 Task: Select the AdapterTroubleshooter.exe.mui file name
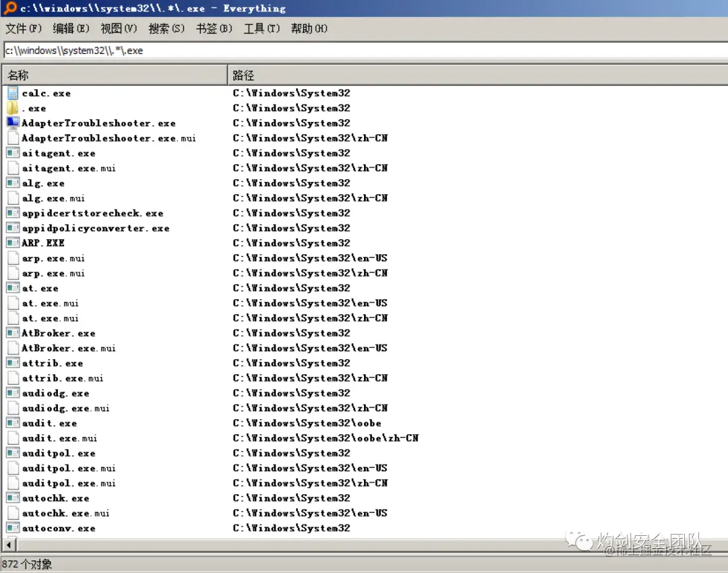click(109, 138)
